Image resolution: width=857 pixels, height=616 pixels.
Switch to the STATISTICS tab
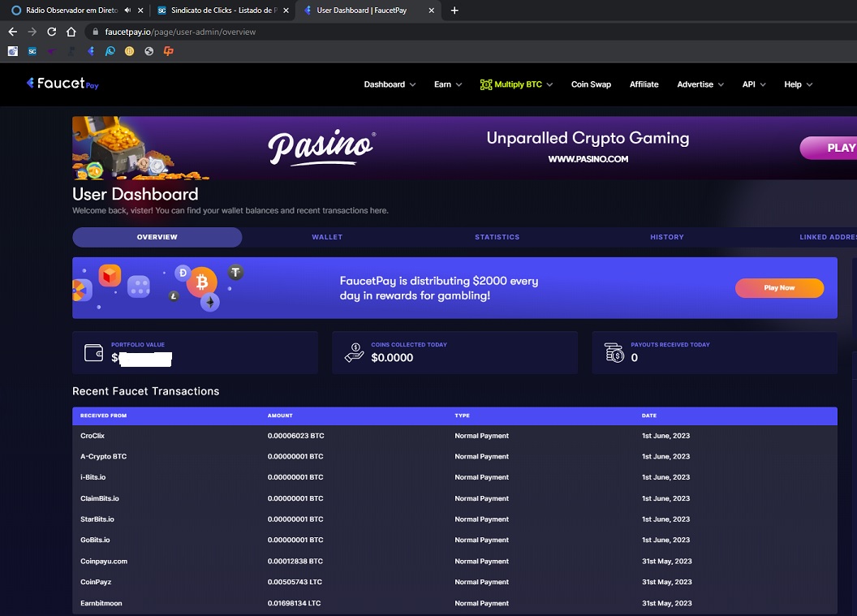[x=497, y=237]
